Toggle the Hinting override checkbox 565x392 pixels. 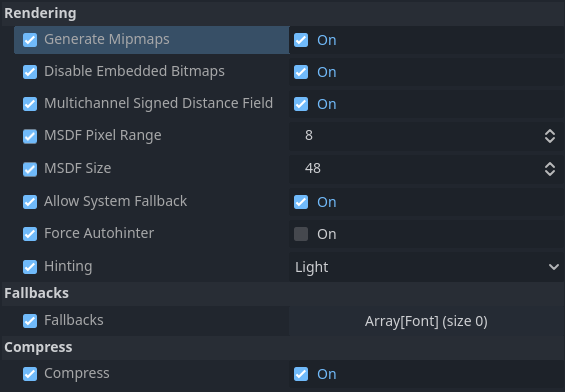click(x=30, y=267)
